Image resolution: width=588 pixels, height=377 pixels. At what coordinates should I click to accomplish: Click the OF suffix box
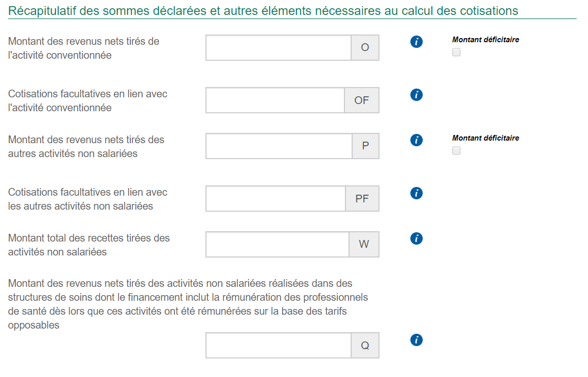pyautogui.click(x=361, y=100)
